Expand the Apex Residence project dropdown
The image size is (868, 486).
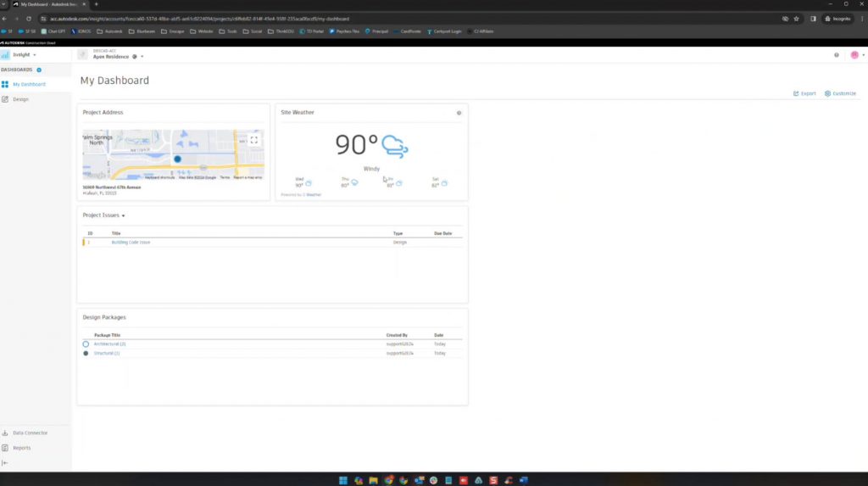[x=142, y=57]
